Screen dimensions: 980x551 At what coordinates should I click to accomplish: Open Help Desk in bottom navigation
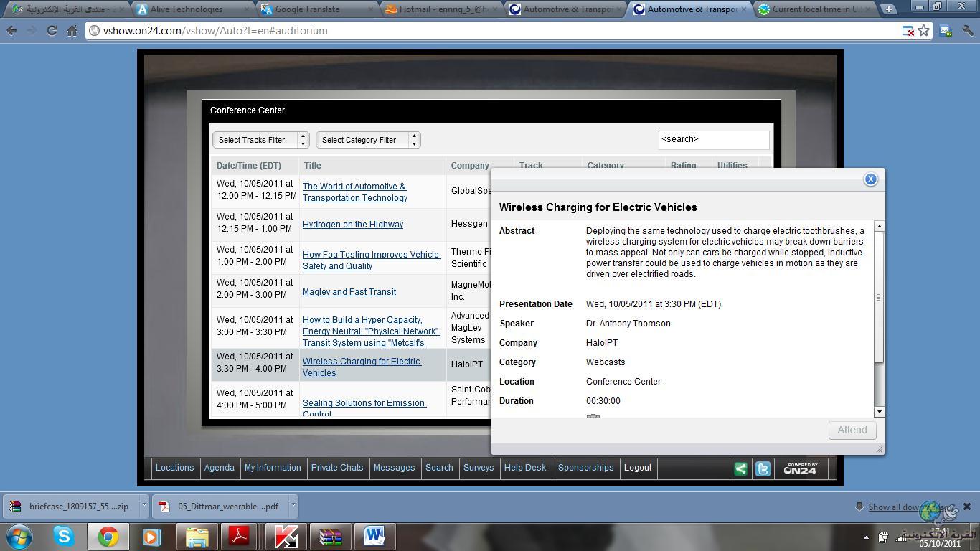[525, 468]
